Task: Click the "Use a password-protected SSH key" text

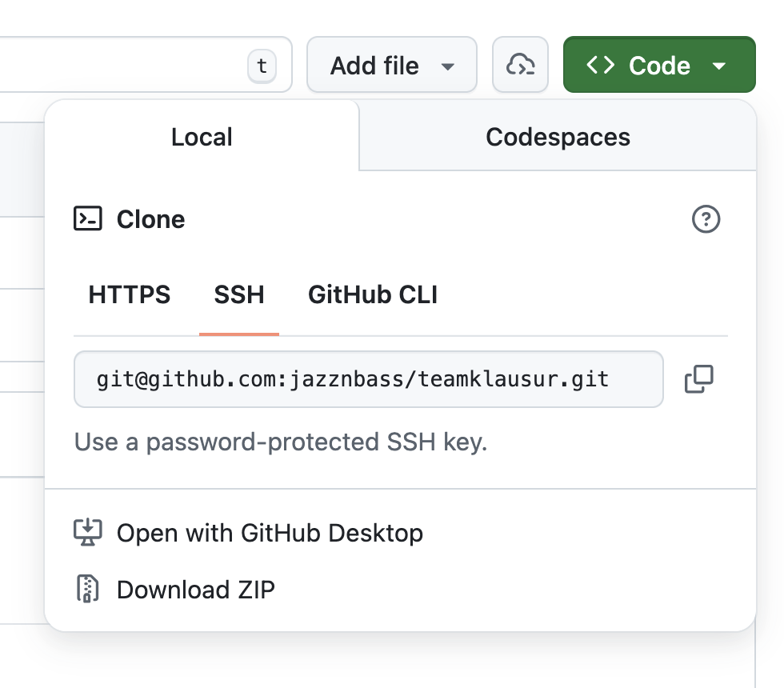Action: [x=281, y=442]
